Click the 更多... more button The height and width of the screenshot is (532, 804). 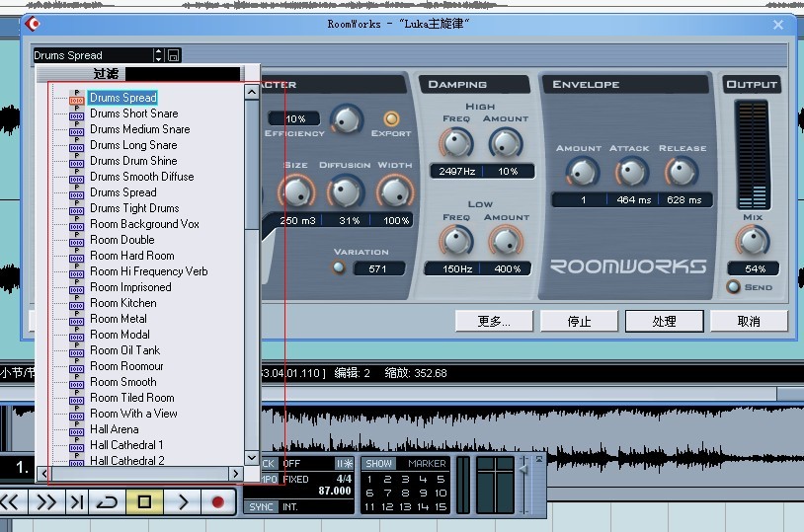click(494, 322)
